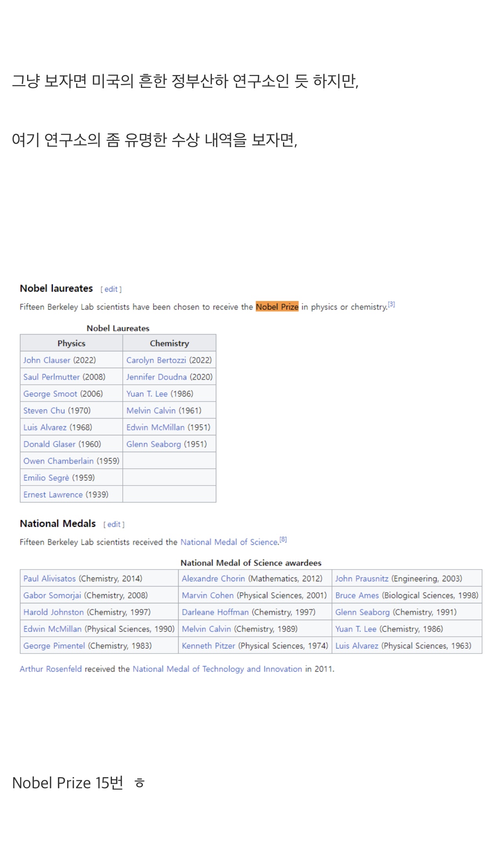Click 'National Medal of Science awardees' caption
This screenshot has width=504, height=849.
251,563
